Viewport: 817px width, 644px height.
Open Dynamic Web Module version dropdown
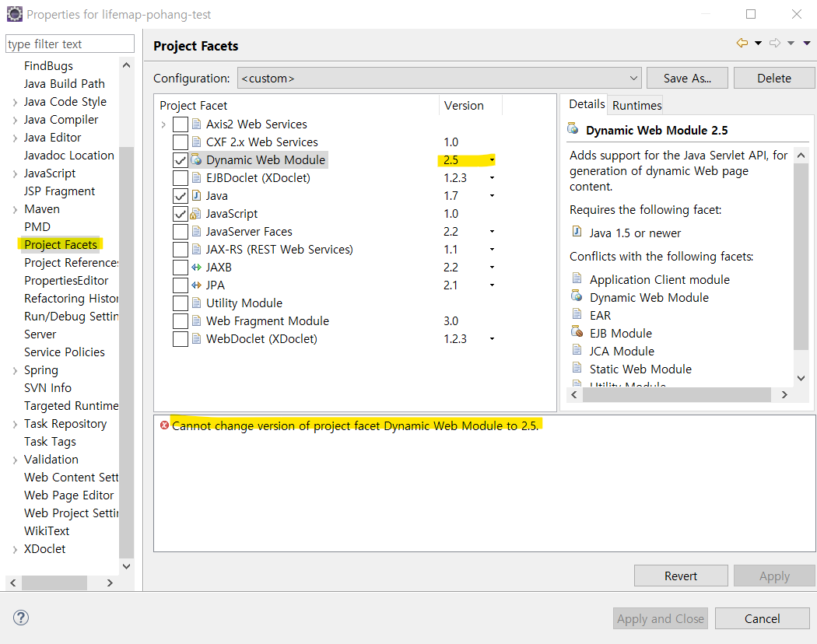point(491,160)
